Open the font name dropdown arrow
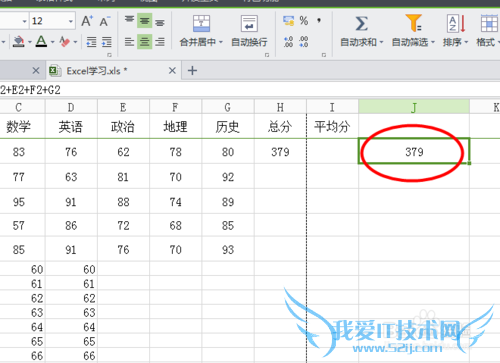This screenshot has height=363, width=500. [24, 22]
